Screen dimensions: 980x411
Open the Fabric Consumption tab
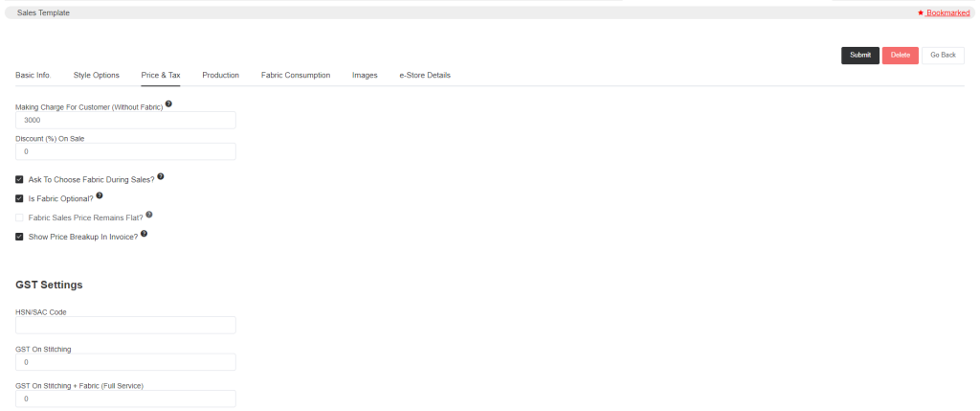pos(296,75)
